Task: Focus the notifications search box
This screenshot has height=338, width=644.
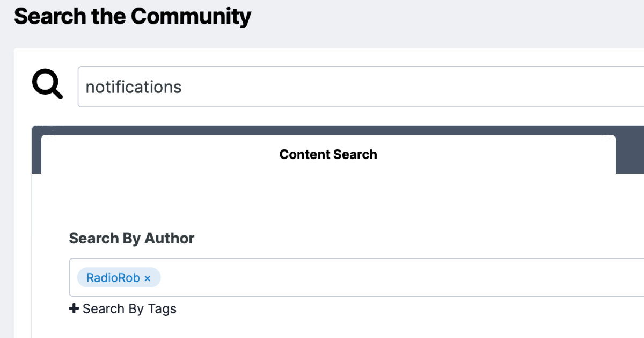Action: [x=361, y=87]
